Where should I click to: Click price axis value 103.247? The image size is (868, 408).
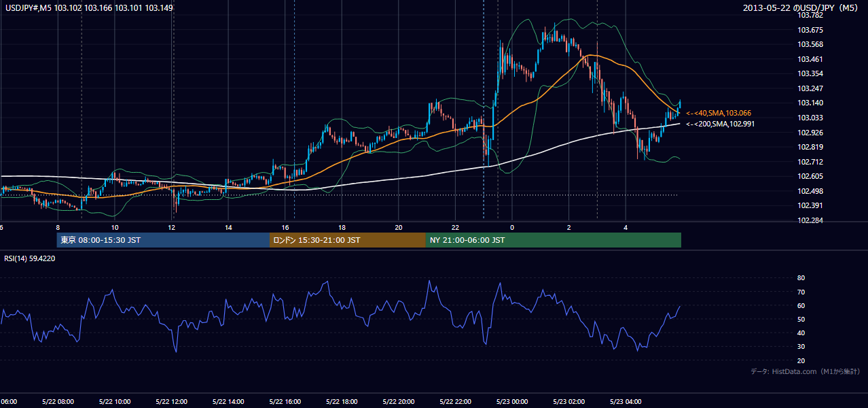tap(810, 88)
